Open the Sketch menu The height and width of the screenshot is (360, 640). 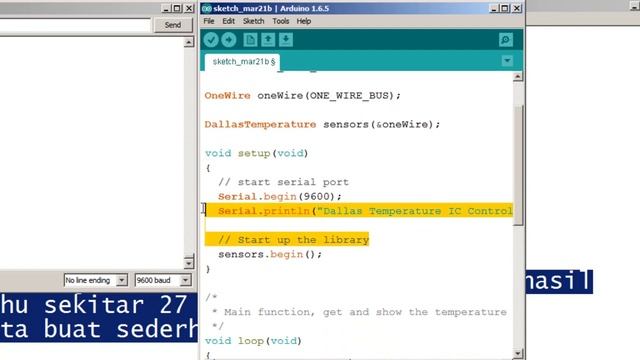253,21
